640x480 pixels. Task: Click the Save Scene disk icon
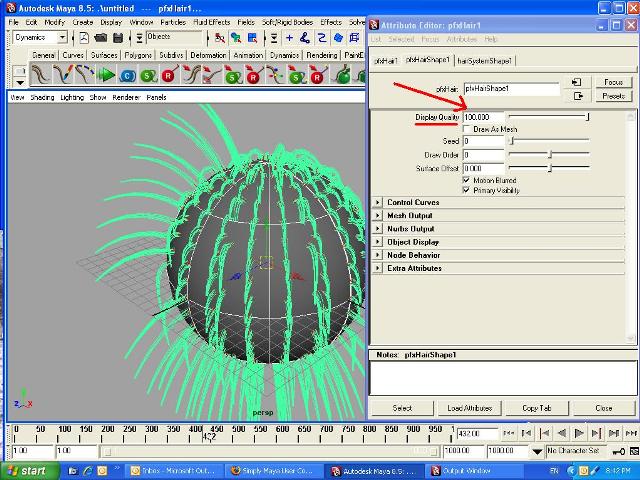click(x=118, y=38)
